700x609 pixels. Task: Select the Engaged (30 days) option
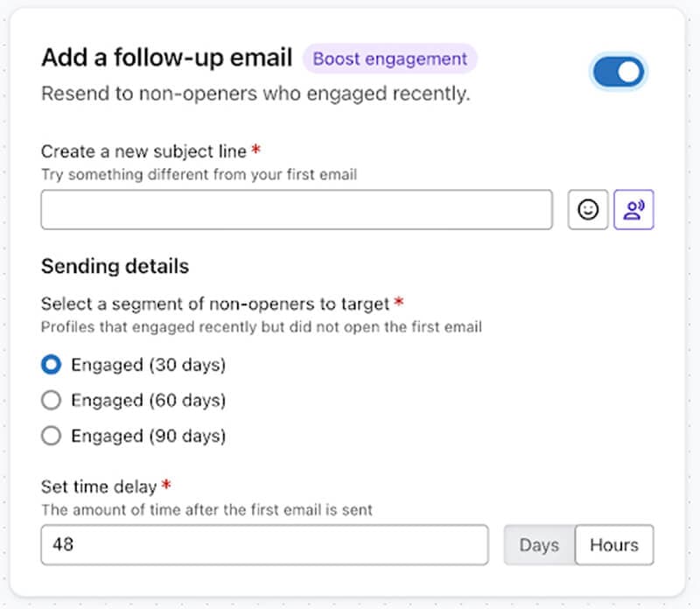52,365
